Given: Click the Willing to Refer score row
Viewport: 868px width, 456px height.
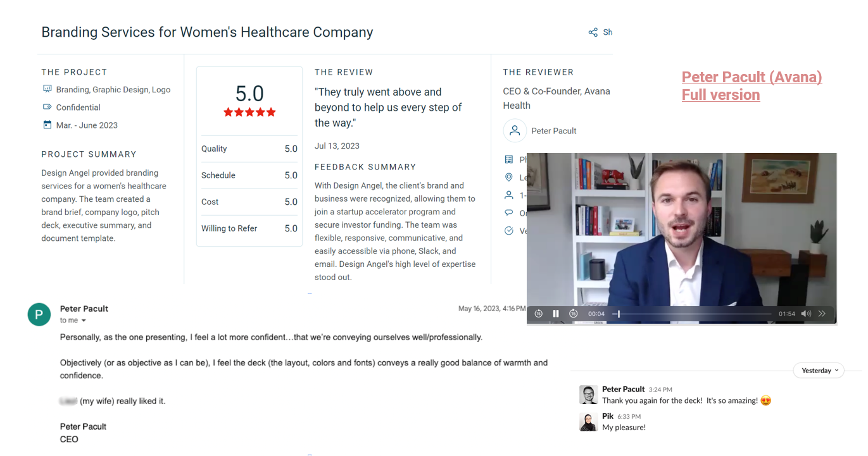Looking at the screenshot, I should 249,228.
